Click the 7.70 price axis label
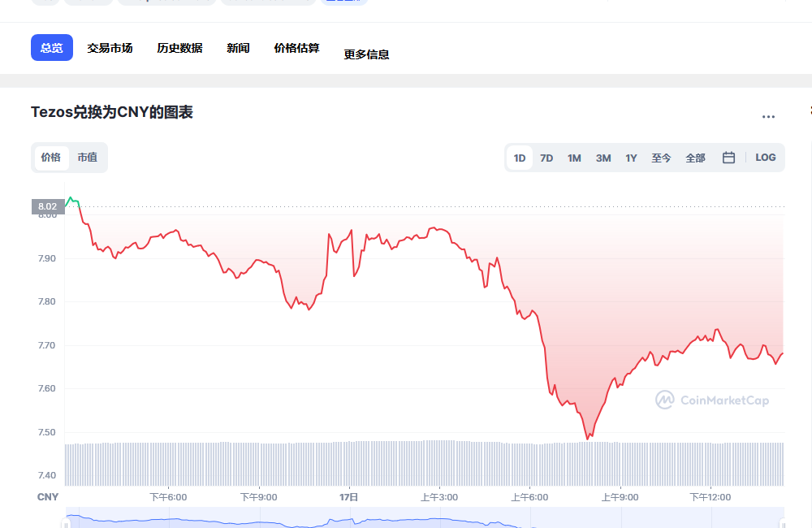Image resolution: width=812 pixels, height=528 pixels. pyautogui.click(x=46, y=345)
